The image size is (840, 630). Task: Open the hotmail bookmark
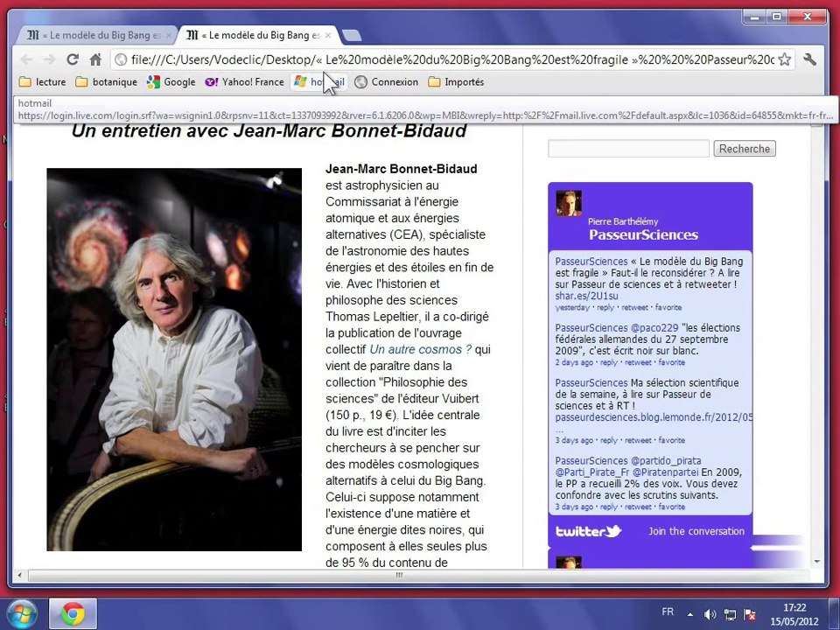click(x=319, y=82)
